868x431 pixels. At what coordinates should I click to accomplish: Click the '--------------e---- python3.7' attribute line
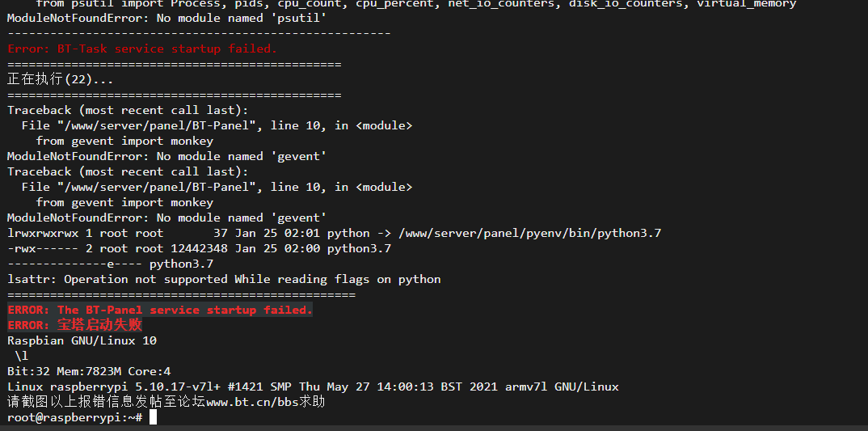pyautogui.click(x=110, y=264)
